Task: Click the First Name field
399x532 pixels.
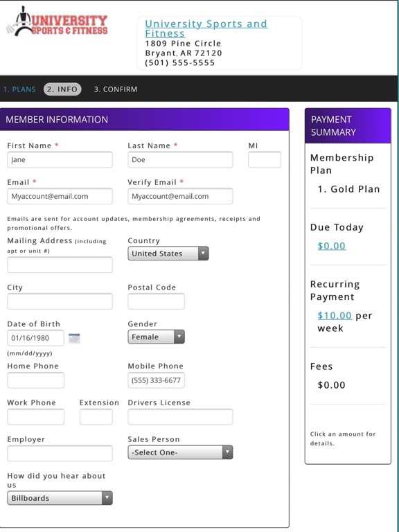Action: (60, 159)
